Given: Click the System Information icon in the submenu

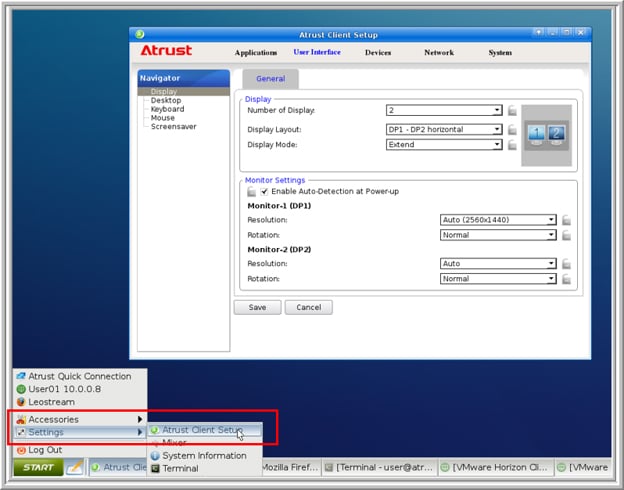Looking at the screenshot, I should [x=155, y=455].
